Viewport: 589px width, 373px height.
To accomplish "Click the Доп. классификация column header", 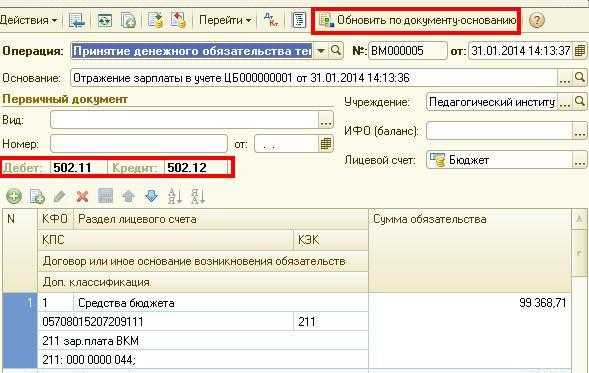I will 203,282.
